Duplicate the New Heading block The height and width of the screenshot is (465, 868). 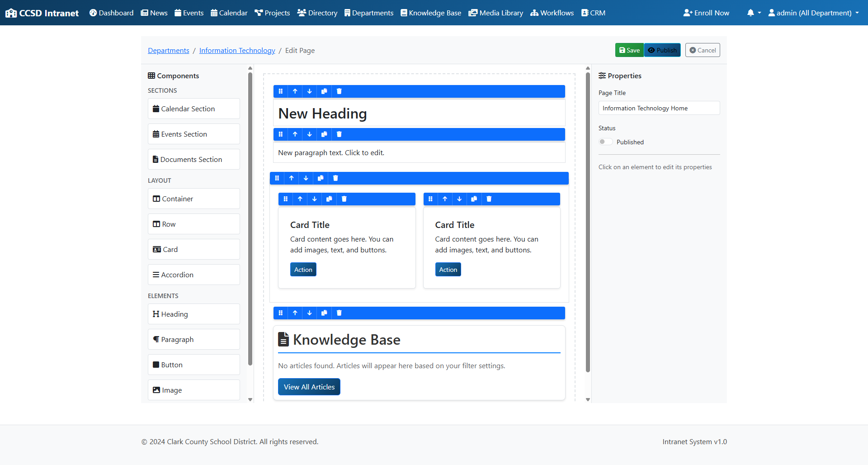click(324, 91)
